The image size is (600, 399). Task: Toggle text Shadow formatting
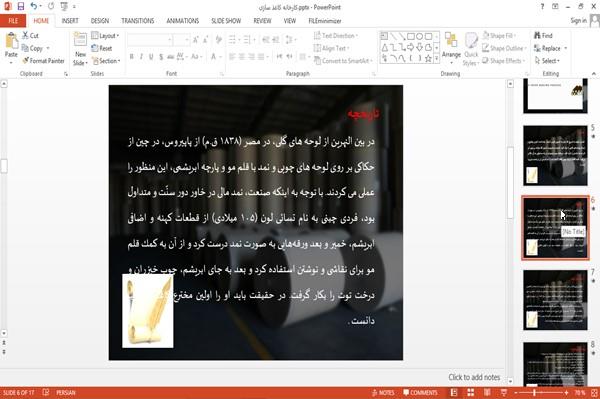161,57
